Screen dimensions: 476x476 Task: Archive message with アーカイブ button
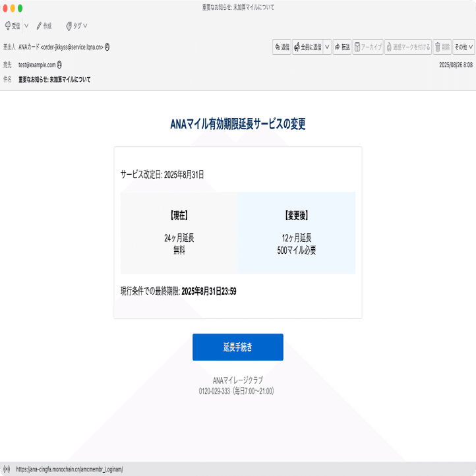click(368, 47)
